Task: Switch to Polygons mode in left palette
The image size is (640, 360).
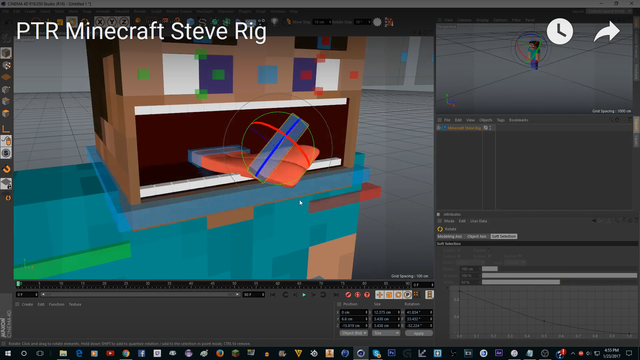Action: 6,113
